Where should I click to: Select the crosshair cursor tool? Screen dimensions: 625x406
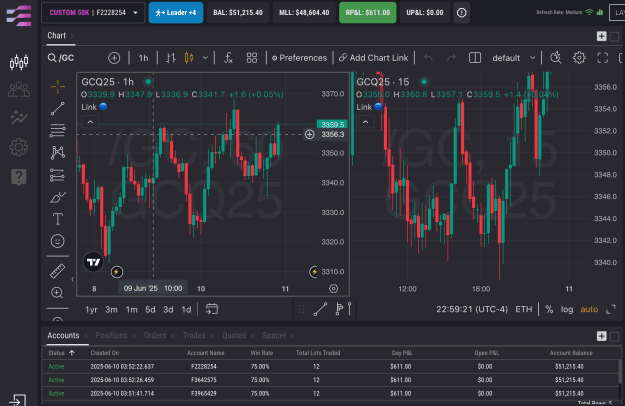[58, 86]
